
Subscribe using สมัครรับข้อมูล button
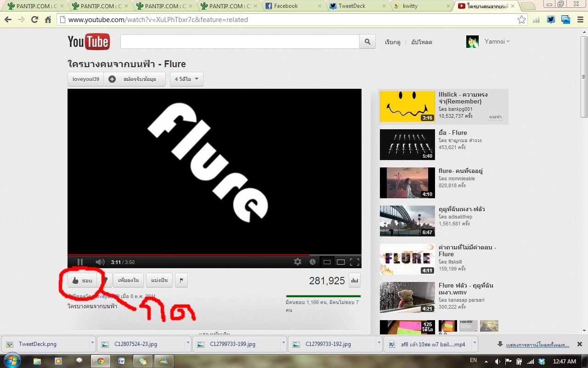pos(135,79)
